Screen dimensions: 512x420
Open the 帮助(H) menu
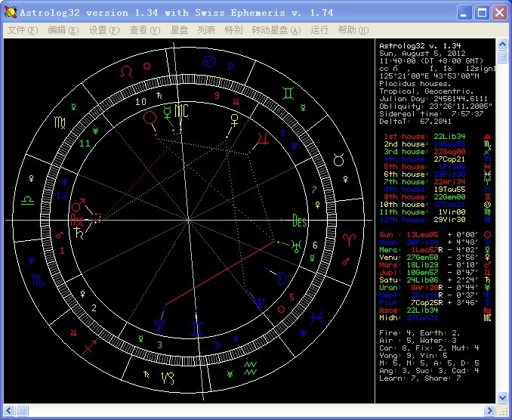(351, 30)
